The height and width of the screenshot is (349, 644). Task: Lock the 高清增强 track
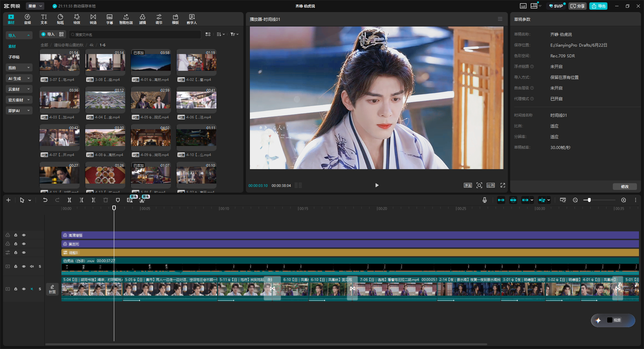coord(16,235)
